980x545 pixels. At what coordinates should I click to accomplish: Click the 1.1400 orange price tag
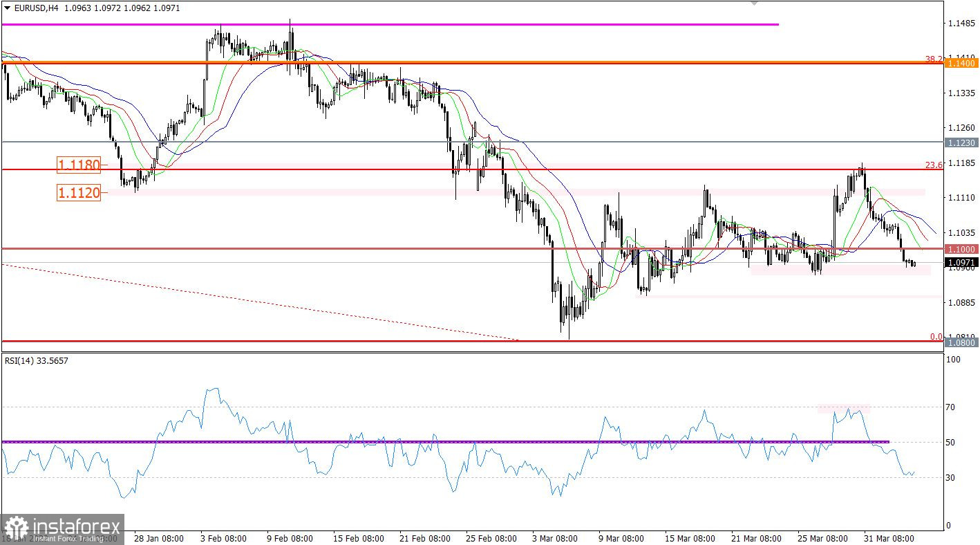pyautogui.click(x=961, y=63)
